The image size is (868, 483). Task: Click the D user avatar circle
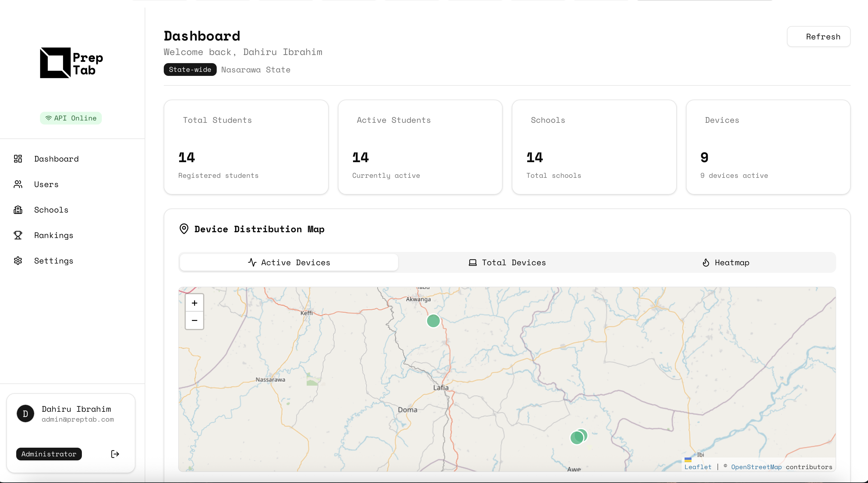tap(26, 414)
